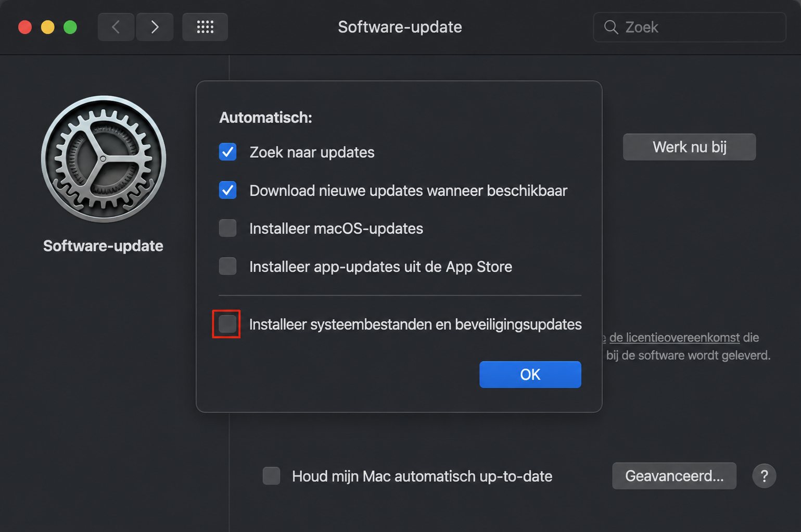Focus the Zoek search field

[689, 27]
